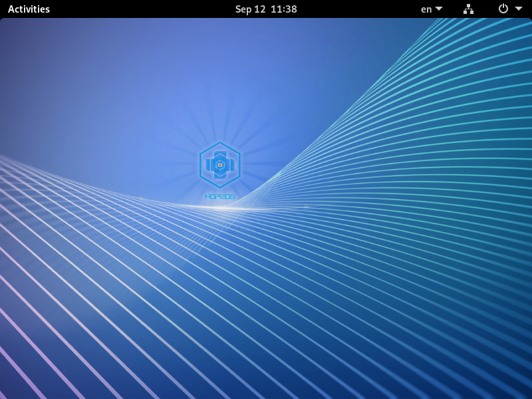Click the arrow beside the "en" indicator
Viewport: 532px width, 399px height.
click(439, 9)
